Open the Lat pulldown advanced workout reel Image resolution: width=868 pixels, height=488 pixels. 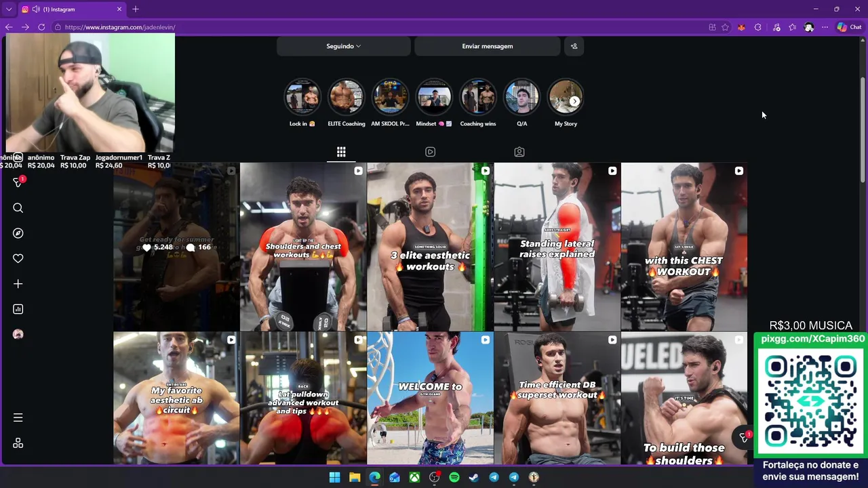(303, 399)
